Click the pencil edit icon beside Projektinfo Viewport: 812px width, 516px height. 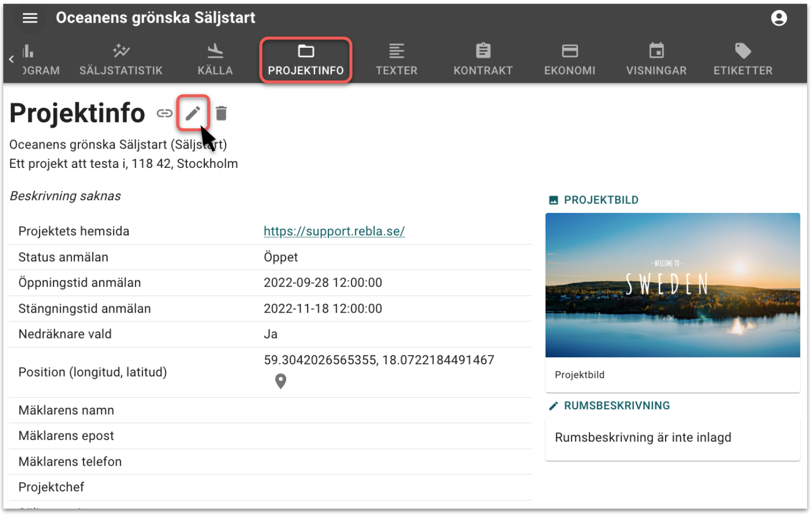pos(193,113)
